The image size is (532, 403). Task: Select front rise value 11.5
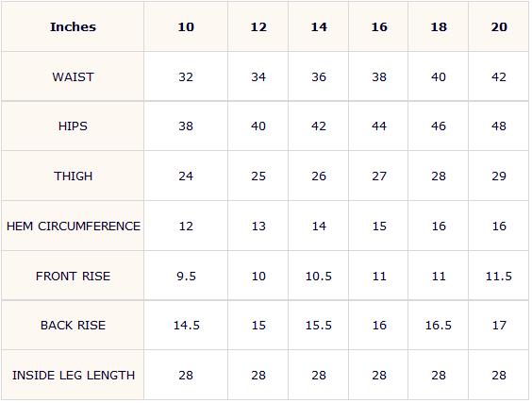(x=499, y=276)
